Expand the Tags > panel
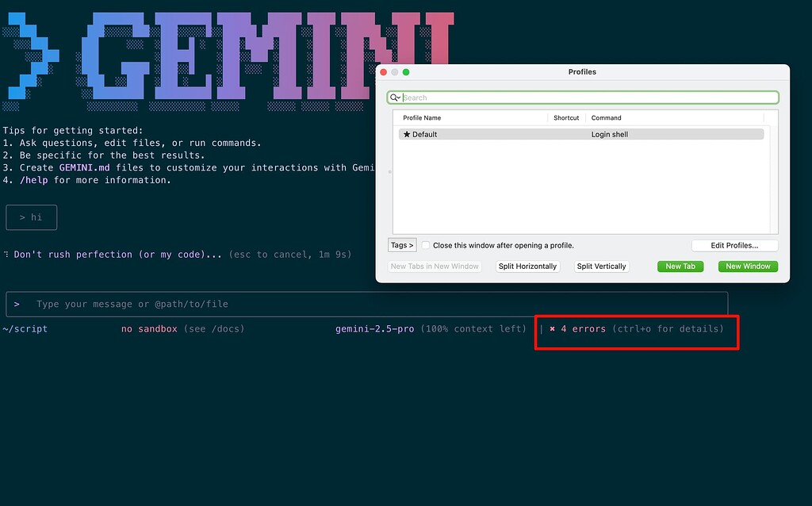 coord(402,245)
